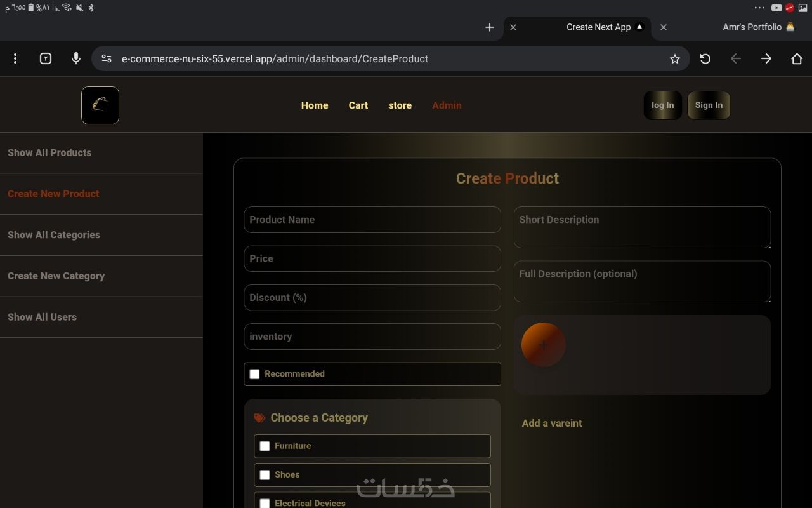Screen dimensions: 812x508
Task: Open Create New Category in the sidebar
Action: [x=101, y=276]
